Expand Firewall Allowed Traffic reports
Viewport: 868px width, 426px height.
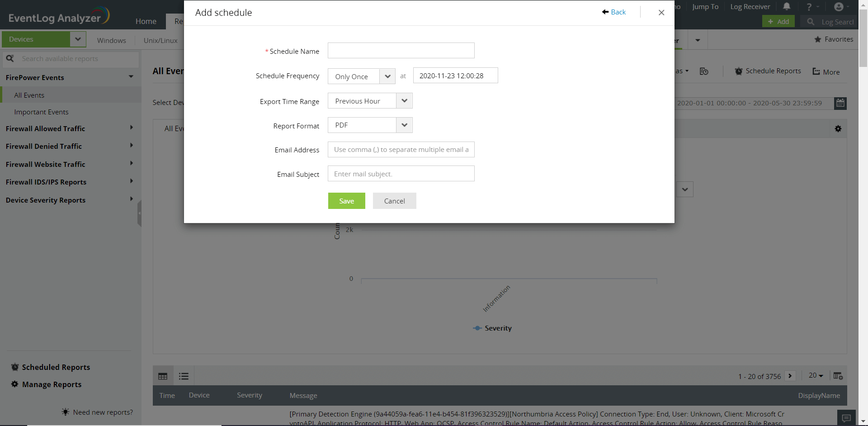[132, 128]
